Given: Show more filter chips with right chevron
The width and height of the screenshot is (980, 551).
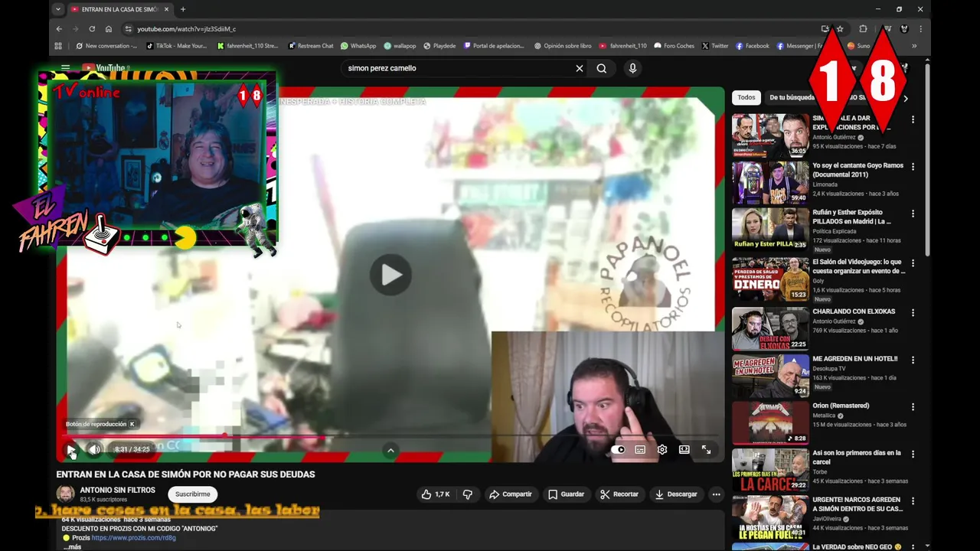Looking at the screenshot, I should click(x=906, y=98).
